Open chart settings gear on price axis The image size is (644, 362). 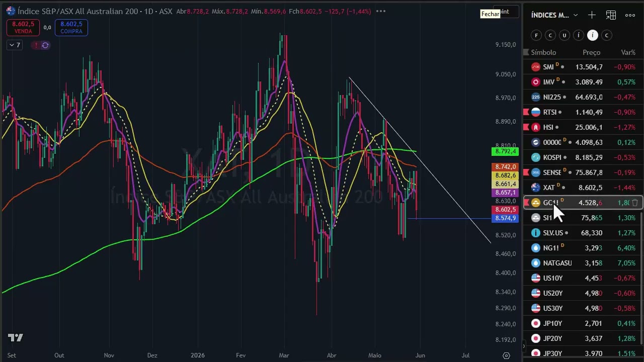click(x=507, y=355)
